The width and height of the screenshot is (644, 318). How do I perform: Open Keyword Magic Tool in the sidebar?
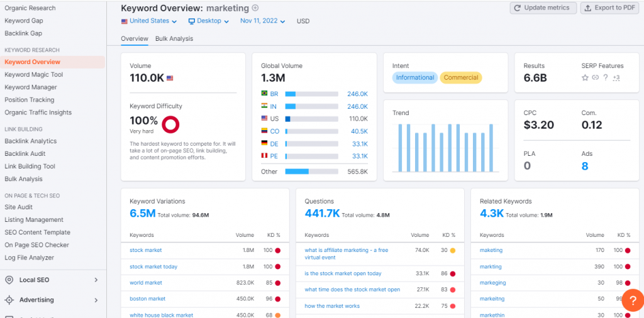[x=34, y=75]
